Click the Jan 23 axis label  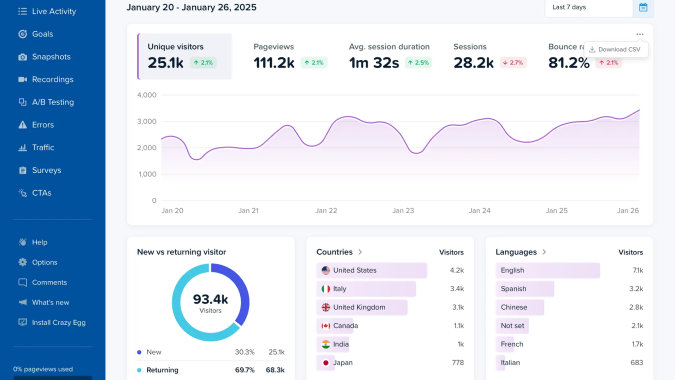pyautogui.click(x=403, y=210)
